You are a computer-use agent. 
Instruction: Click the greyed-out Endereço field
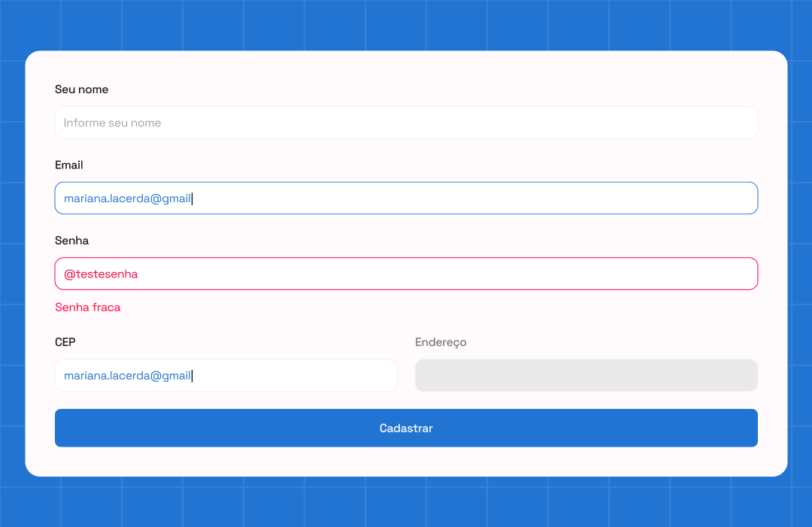(x=586, y=375)
